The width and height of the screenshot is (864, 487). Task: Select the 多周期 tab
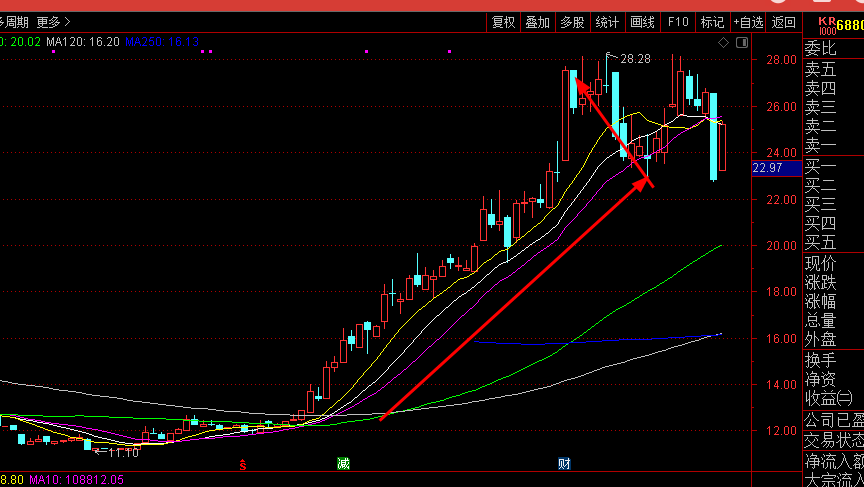(14, 22)
